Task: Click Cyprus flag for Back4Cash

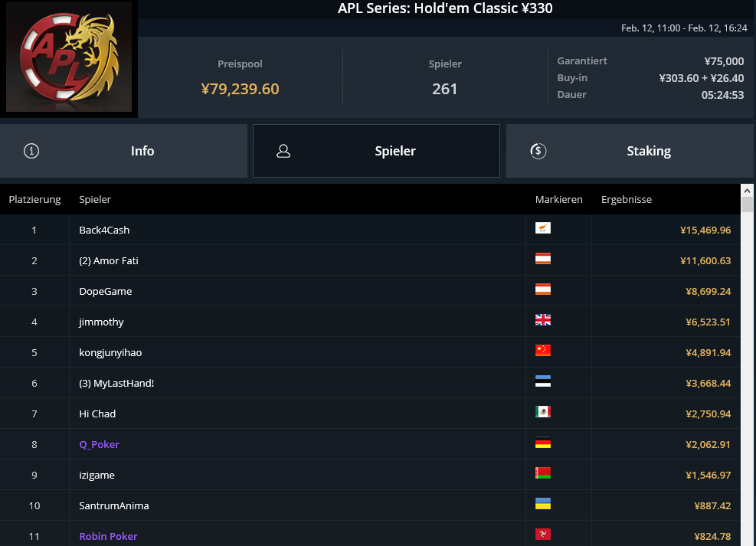Action: (543, 228)
